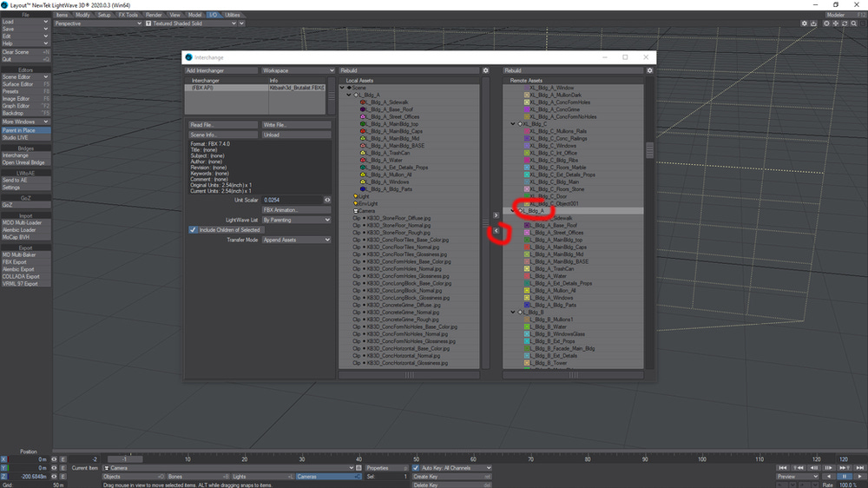This screenshot has width=868, height=488.
Task: Click the Interchange window logo icon
Action: [188, 57]
